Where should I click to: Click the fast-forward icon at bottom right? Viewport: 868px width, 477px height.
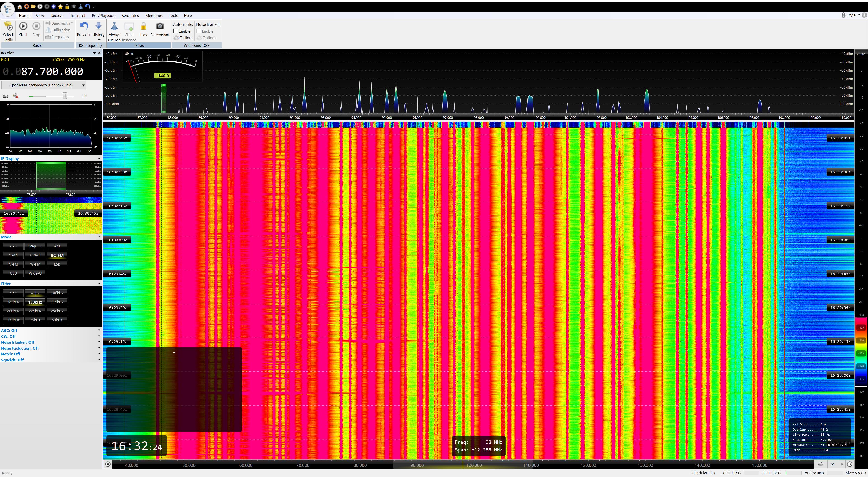point(849,464)
